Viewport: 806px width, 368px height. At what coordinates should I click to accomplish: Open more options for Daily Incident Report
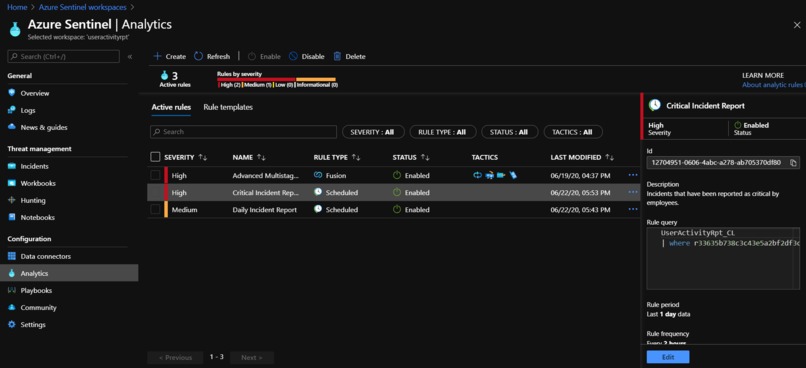click(633, 210)
